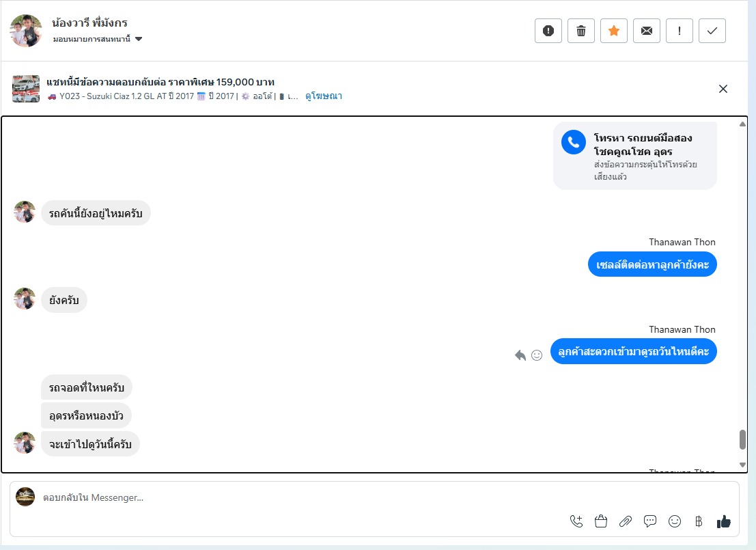This screenshot has width=756, height=550.
Task: Open saved replies speech bubble icon
Action: coord(650,521)
